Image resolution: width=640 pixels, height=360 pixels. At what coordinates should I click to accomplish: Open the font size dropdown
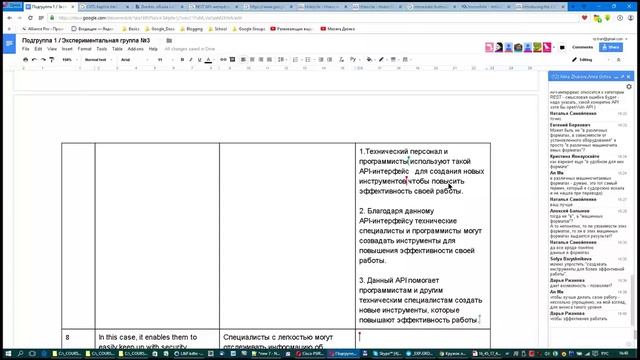coord(165,60)
